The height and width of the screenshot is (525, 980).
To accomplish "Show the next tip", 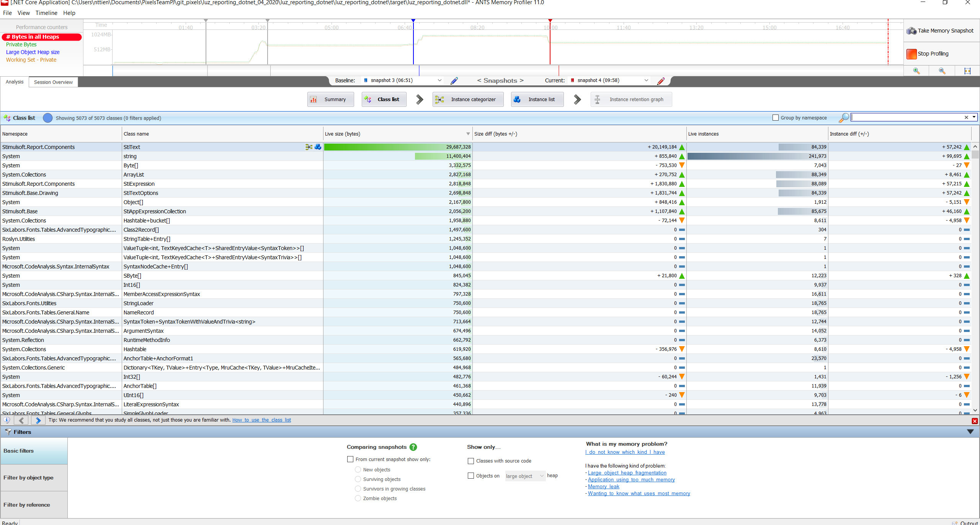I will click(x=38, y=420).
